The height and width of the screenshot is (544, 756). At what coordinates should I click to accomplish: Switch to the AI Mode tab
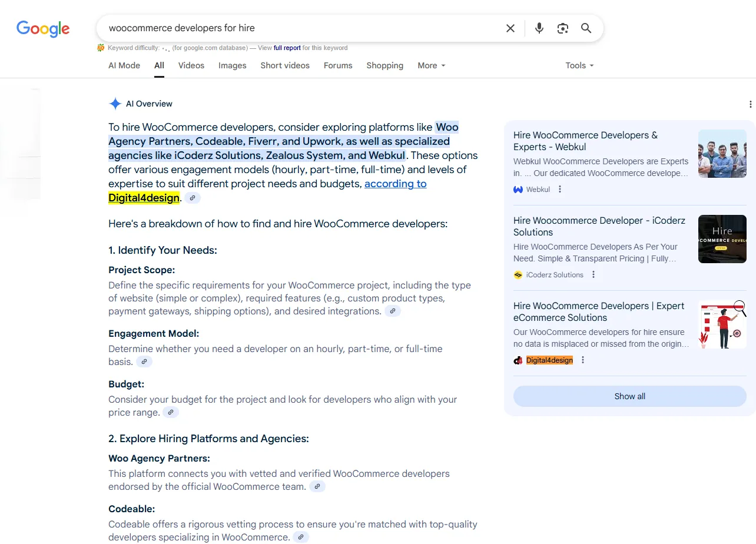click(124, 65)
